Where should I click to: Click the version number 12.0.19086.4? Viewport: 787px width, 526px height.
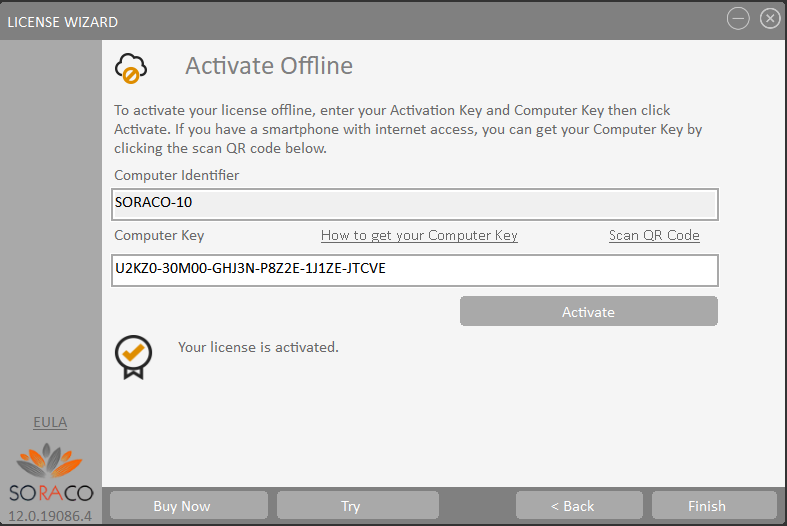50,516
